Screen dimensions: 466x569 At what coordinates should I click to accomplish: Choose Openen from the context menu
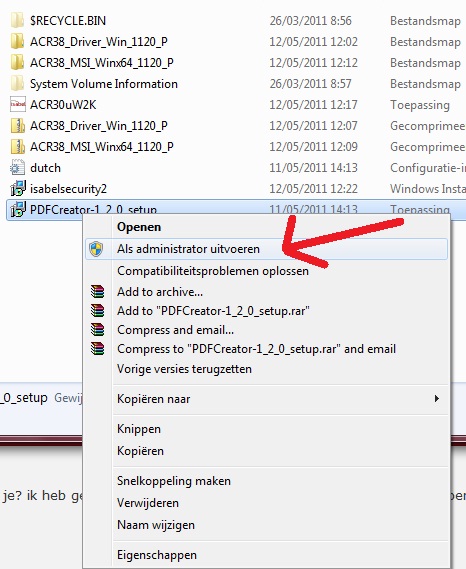pos(139,227)
